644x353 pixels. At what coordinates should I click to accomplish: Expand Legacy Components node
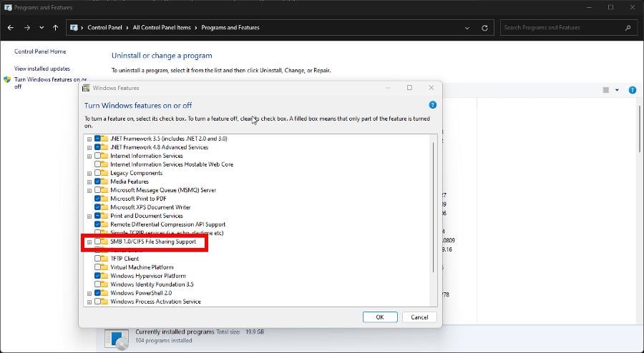click(89, 174)
